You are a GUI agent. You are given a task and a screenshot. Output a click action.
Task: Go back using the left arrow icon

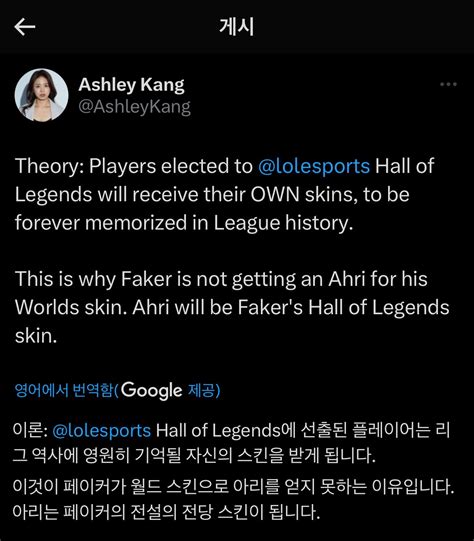25,27
